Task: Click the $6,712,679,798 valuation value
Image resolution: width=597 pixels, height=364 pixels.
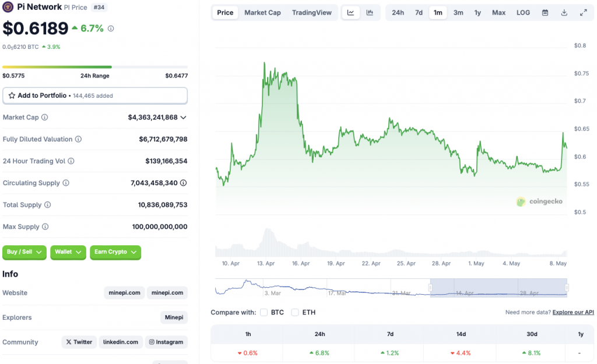Action: click(163, 139)
